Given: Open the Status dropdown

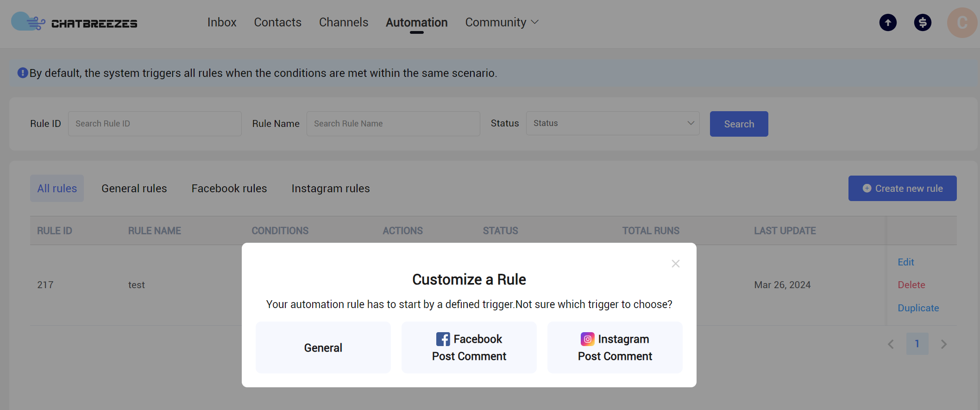Looking at the screenshot, I should (x=613, y=123).
